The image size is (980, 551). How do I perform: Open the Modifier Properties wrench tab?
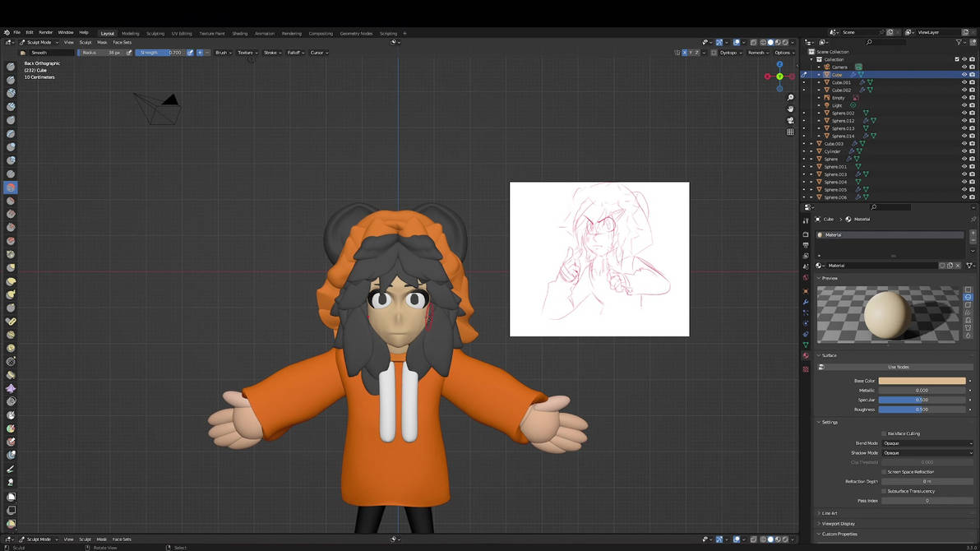(x=806, y=302)
